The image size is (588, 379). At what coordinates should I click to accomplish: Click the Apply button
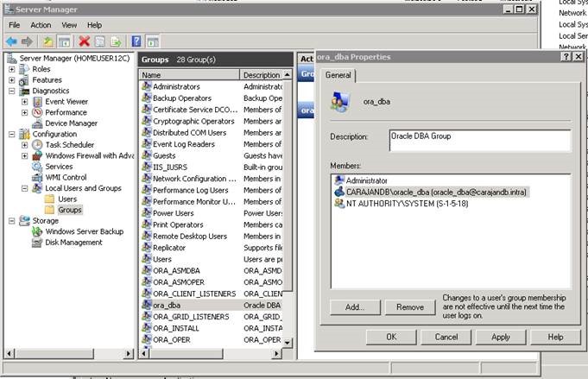[x=501, y=337]
